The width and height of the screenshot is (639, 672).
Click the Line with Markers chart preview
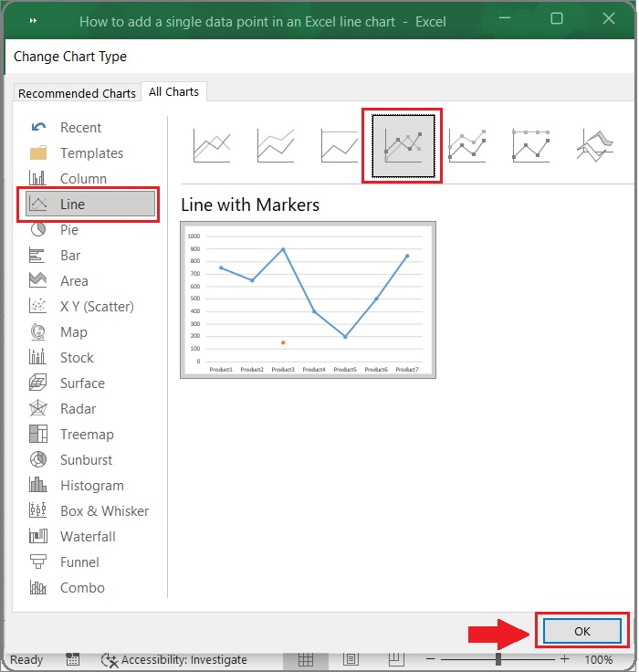309,300
